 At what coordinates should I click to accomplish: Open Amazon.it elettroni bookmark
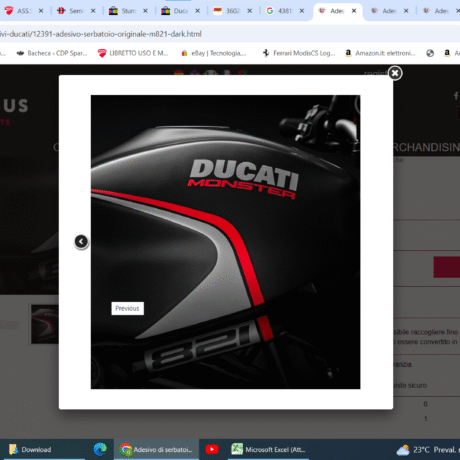point(380,53)
